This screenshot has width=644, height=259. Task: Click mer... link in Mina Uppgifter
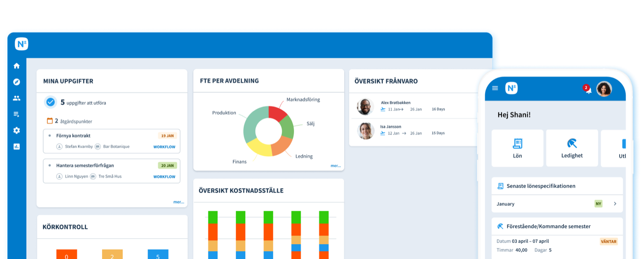(x=178, y=202)
